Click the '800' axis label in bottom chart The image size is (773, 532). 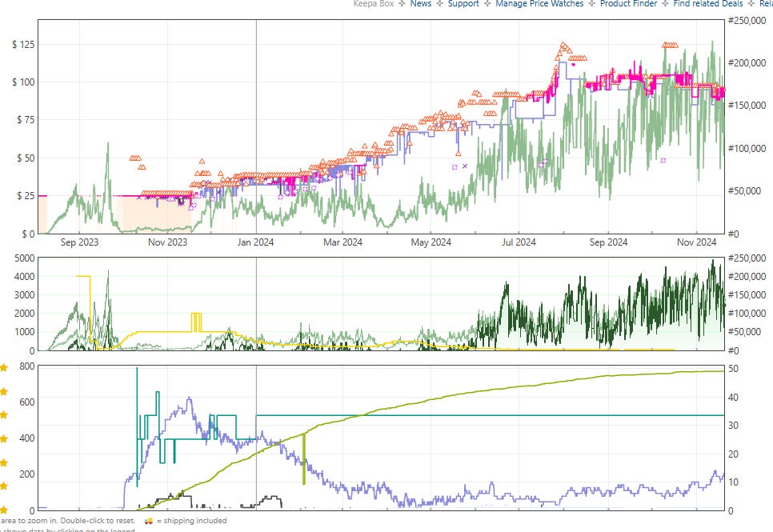point(27,366)
